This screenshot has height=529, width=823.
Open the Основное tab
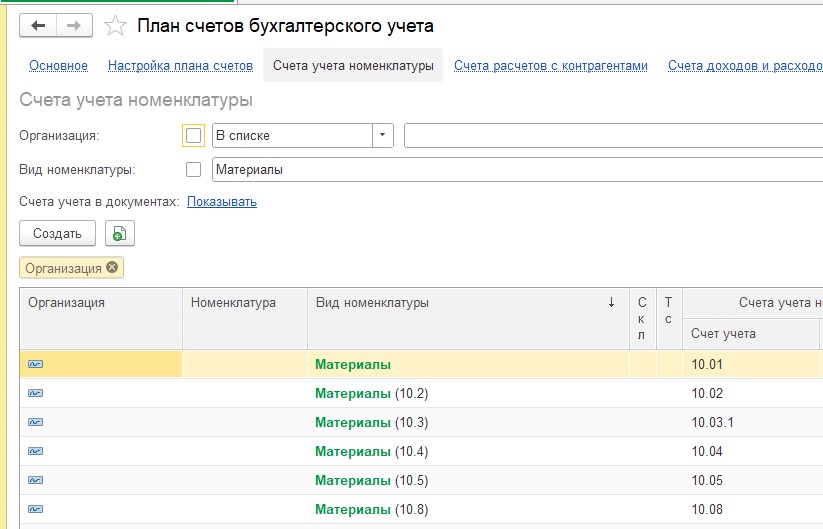[x=58, y=66]
